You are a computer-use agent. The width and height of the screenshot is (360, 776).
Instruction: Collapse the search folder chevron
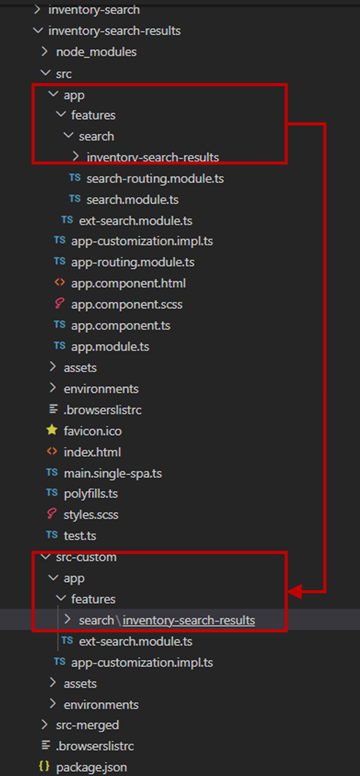tap(68, 136)
